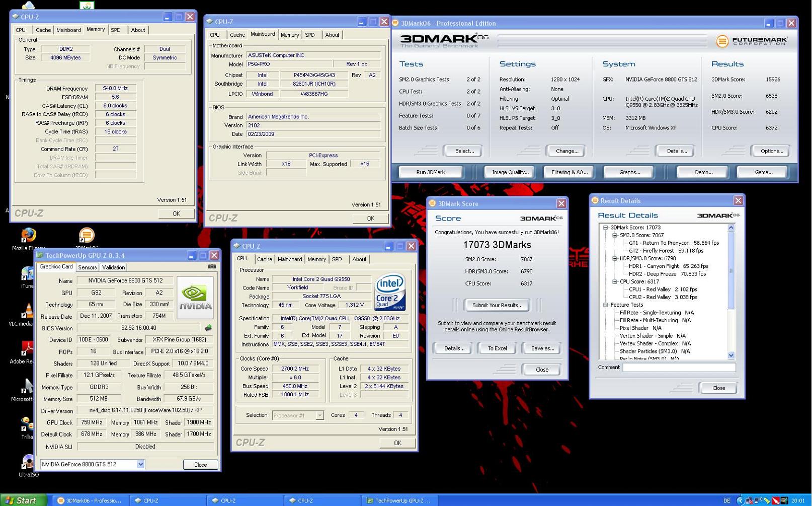
Task: Click the red umbrella Avira tray icon
Action: [775, 500]
